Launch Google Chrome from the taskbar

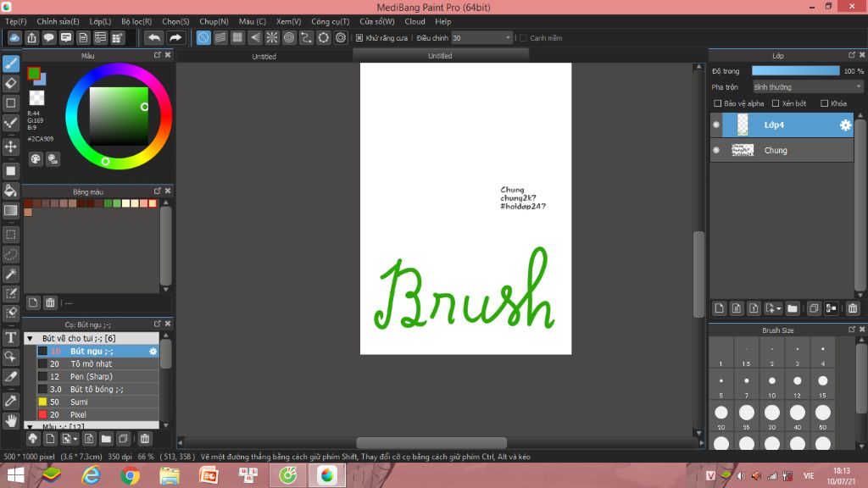(x=130, y=475)
